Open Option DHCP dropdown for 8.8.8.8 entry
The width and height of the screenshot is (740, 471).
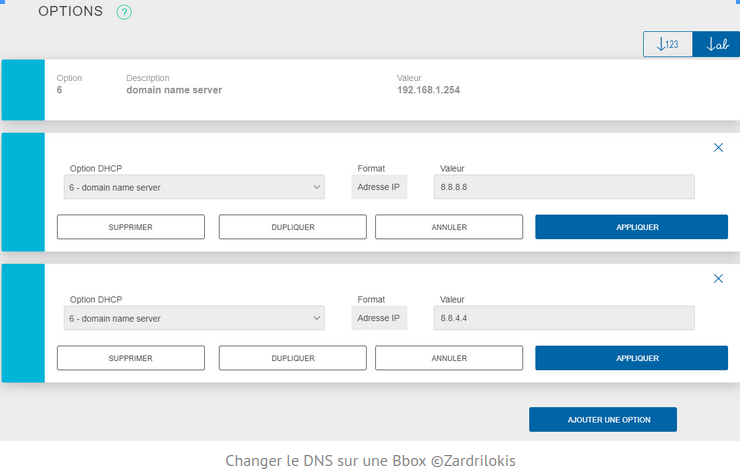191,187
